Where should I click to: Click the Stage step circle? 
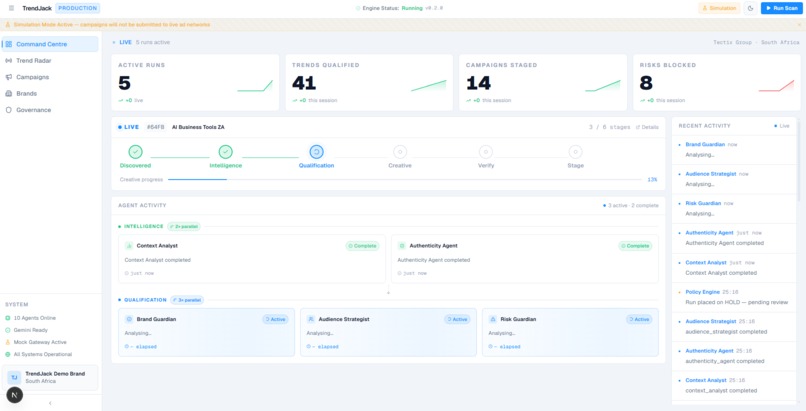tap(575, 152)
